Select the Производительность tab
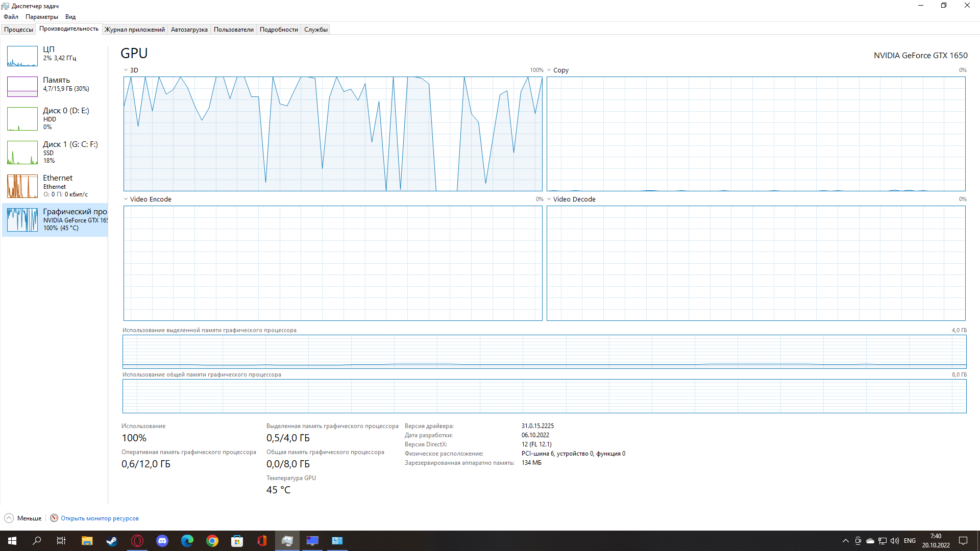 click(69, 29)
